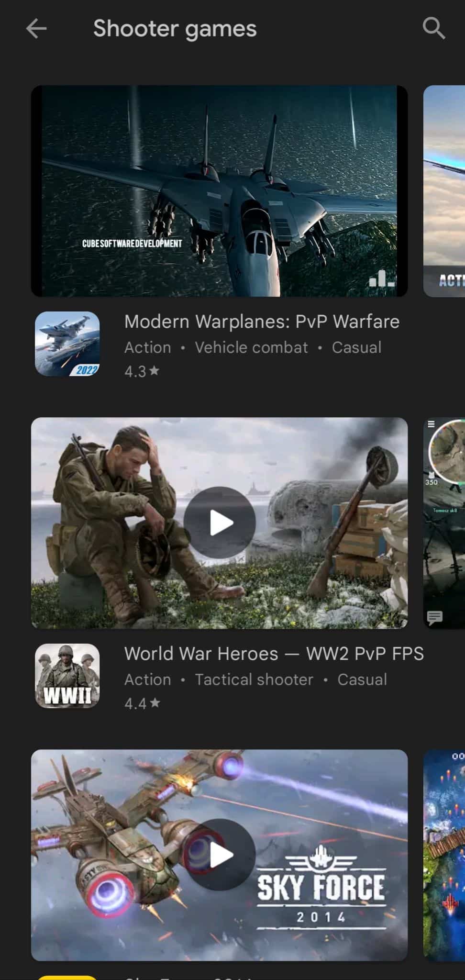Open the Modern Warplanes app icon

click(x=67, y=344)
